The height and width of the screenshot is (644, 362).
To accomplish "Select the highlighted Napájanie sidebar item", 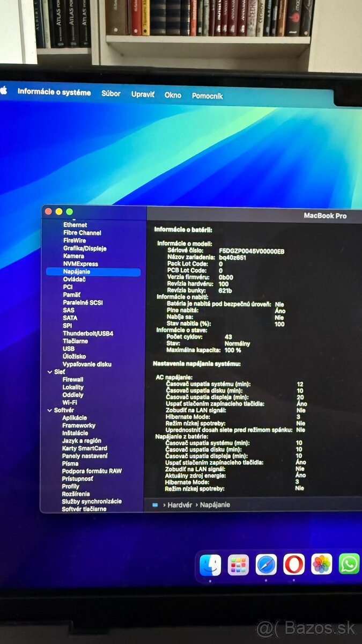I will 93,272.
